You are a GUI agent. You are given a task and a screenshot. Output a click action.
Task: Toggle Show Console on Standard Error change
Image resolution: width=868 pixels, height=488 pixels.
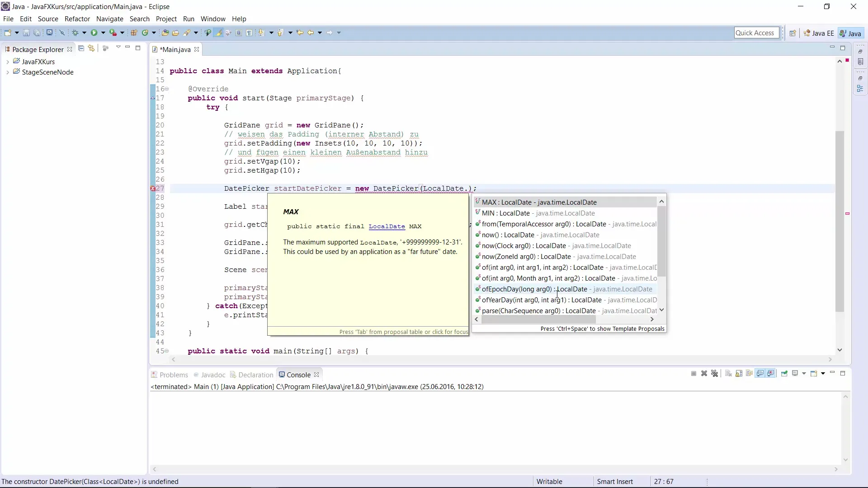click(x=771, y=373)
